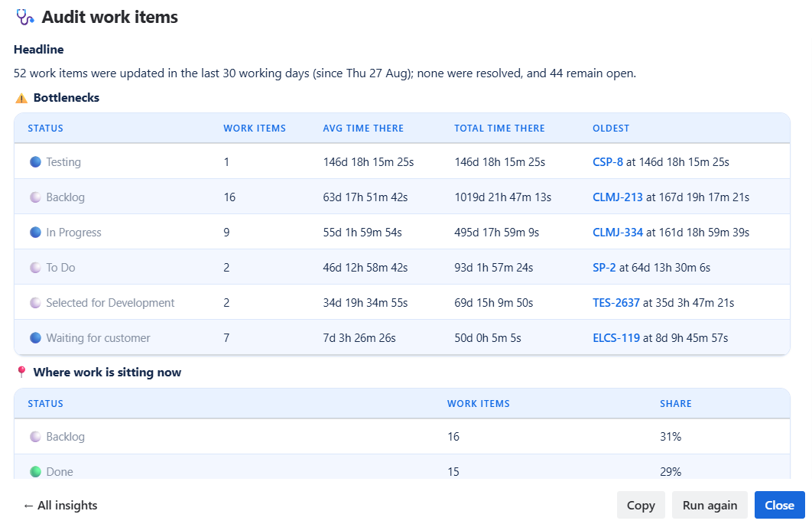Open the CLMJ-334 work item link
Viewport: 812px width, 524px height.
pos(617,233)
